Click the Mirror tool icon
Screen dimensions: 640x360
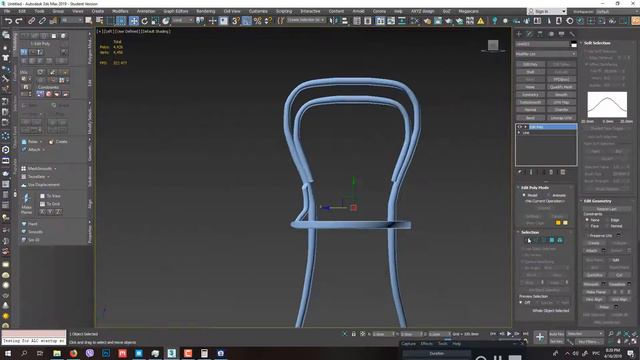tap(334, 21)
